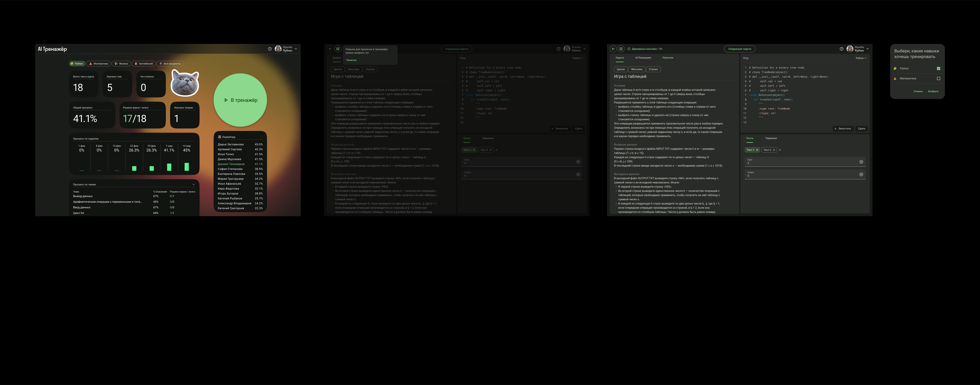Select the Физика subject chip
The width and height of the screenshot is (980, 385).
click(x=121, y=64)
